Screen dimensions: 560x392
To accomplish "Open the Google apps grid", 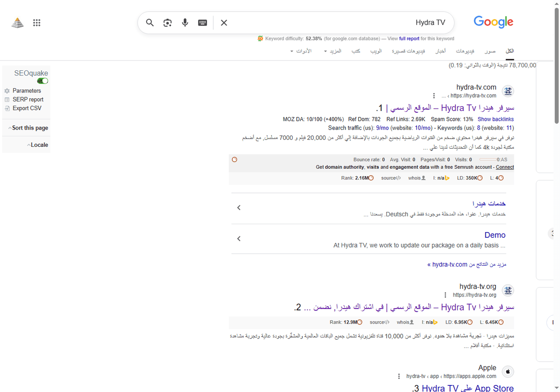I will [36, 22].
